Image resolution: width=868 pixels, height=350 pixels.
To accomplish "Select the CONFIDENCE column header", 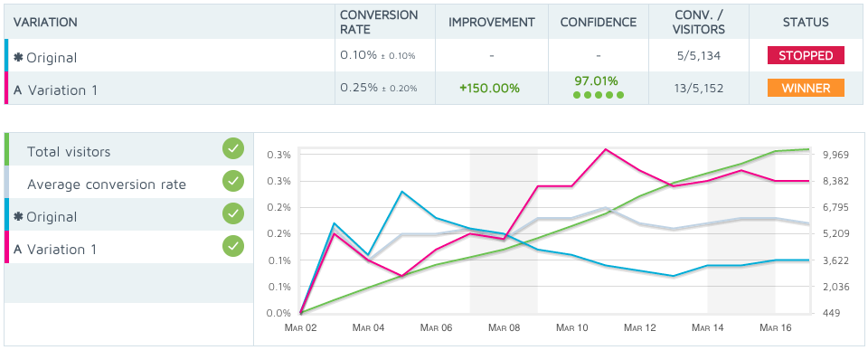I will 599,22.
